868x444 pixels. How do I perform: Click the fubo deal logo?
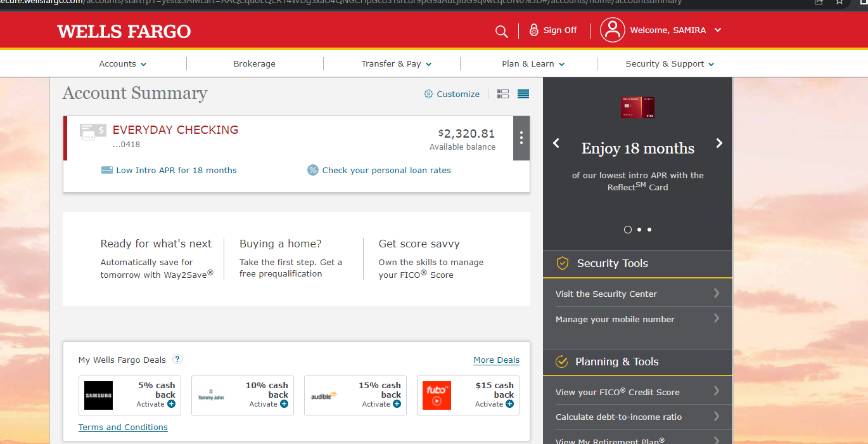pyautogui.click(x=437, y=395)
